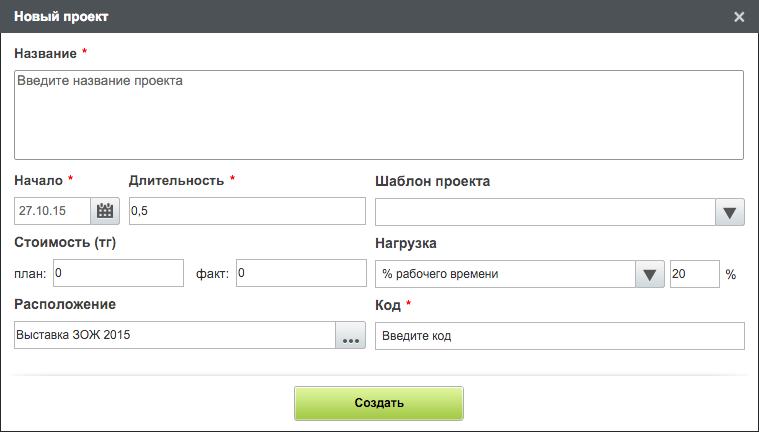Click the Создать button
This screenshot has width=759, height=432.
coord(379,403)
